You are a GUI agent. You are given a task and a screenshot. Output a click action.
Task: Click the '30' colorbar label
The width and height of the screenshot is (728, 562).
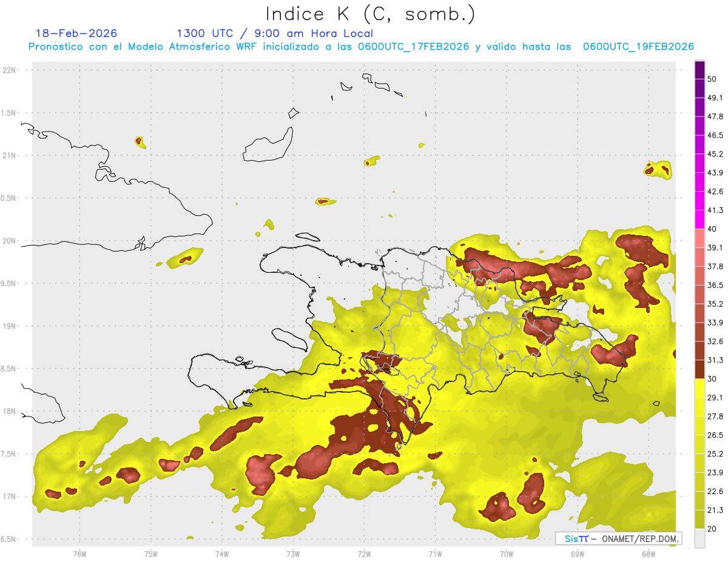click(x=712, y=379)
